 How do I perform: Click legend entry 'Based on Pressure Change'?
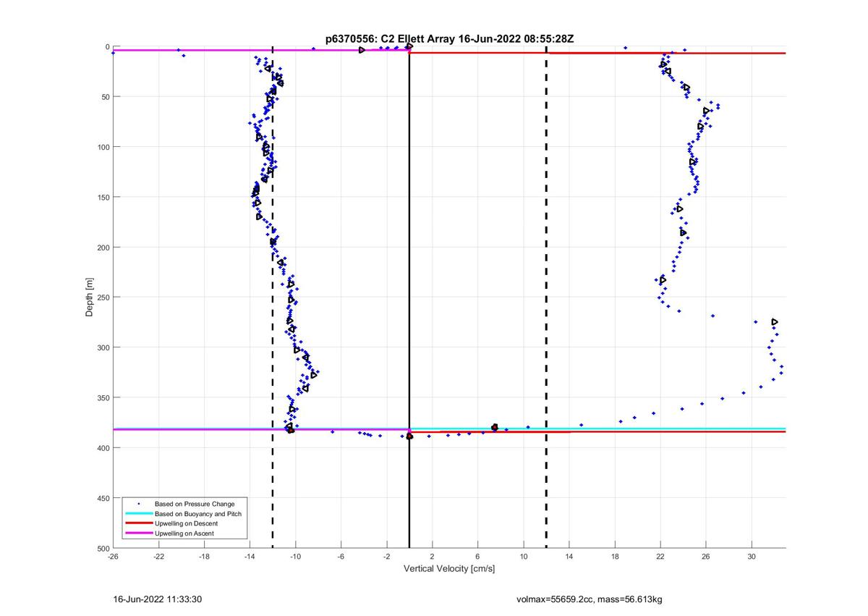point(195,503)
